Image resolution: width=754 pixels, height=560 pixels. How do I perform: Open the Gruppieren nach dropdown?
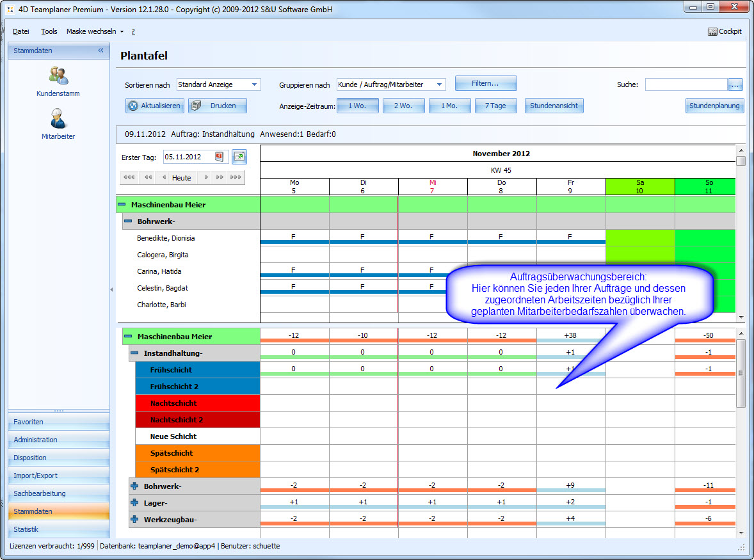[x=439, y=84]
